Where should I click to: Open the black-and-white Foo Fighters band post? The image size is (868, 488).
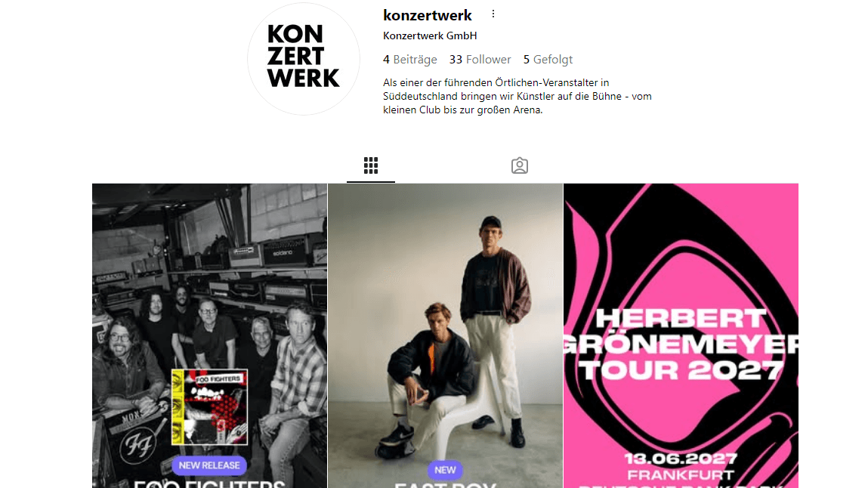coord(209,335)
